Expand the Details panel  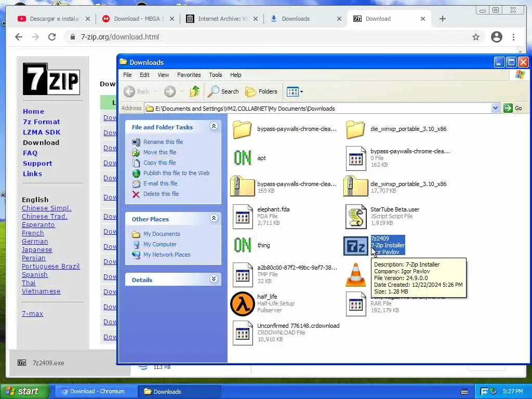(x=214, y=279)
